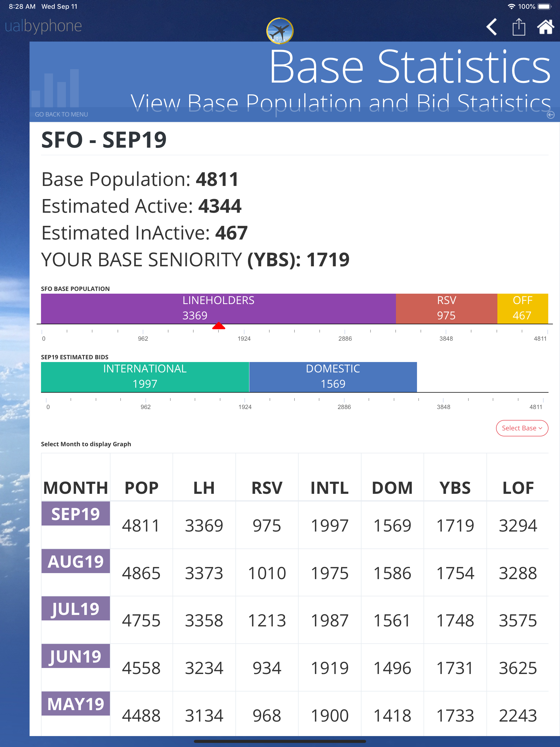Tap the yellow OFF bar segment

pyautogui.click(x=523, y=308)
